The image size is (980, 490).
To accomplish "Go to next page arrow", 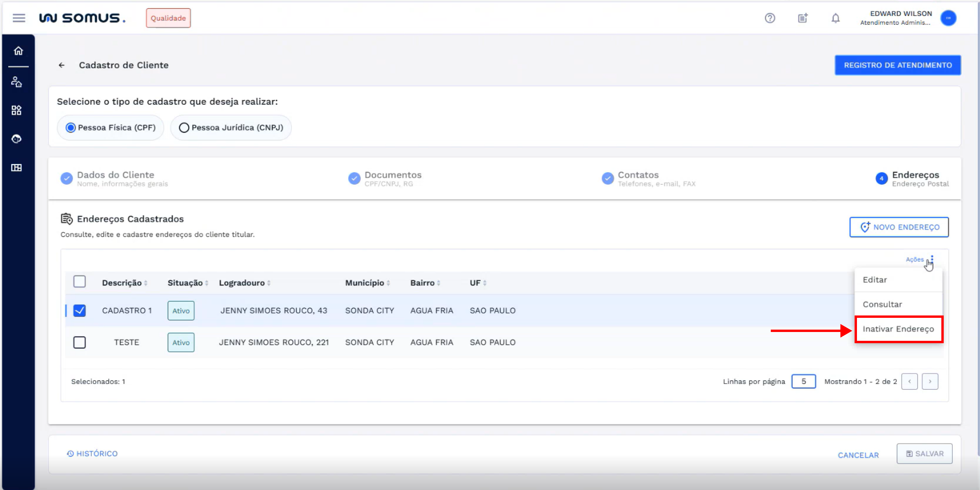I will pyautogui.click(x=930, y=382).
